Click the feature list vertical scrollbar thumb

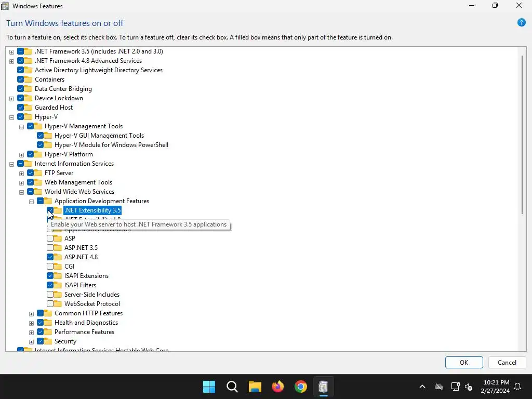point(522,135)
